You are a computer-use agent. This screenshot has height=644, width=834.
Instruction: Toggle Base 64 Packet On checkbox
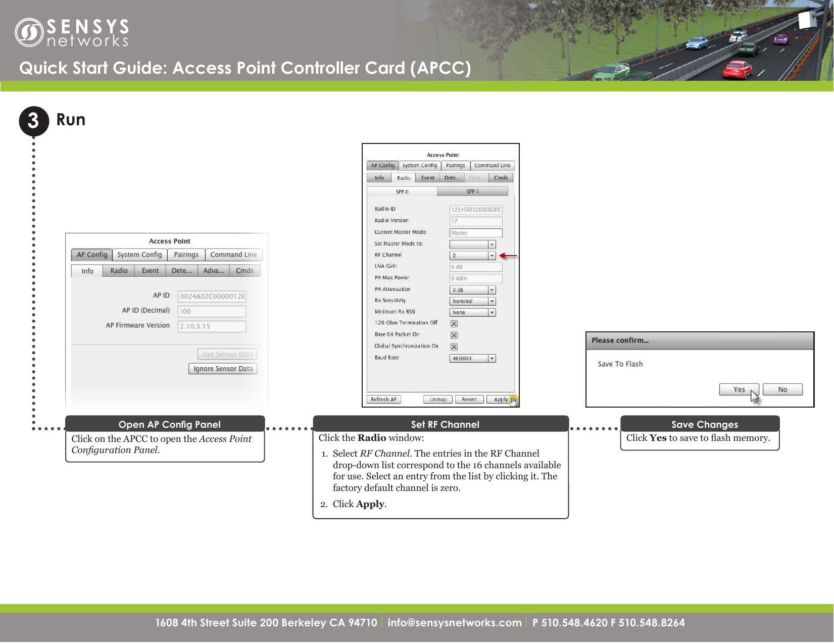click(454, 335)
